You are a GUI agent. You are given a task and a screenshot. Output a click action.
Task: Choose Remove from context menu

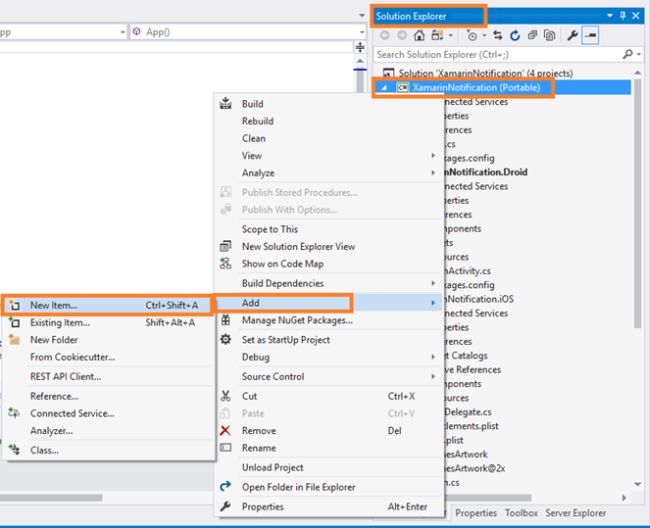click(x=329, y=431)
